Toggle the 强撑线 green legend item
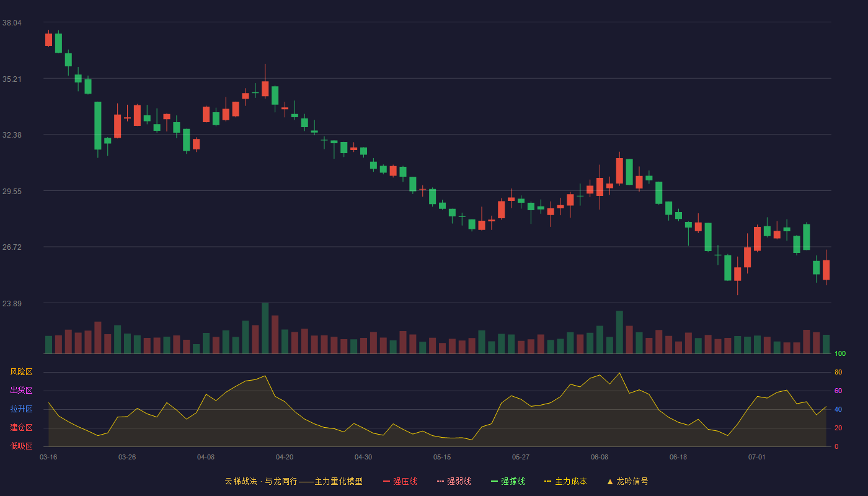 pos(508,481)
